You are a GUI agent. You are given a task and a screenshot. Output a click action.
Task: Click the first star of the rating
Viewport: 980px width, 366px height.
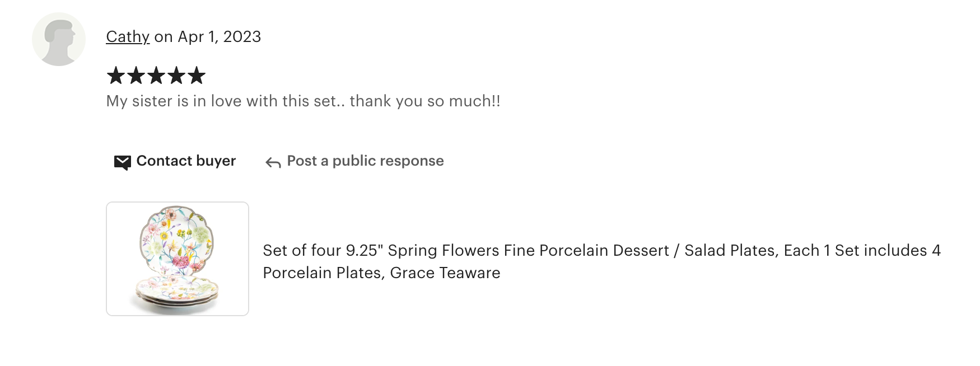[116, 76]
